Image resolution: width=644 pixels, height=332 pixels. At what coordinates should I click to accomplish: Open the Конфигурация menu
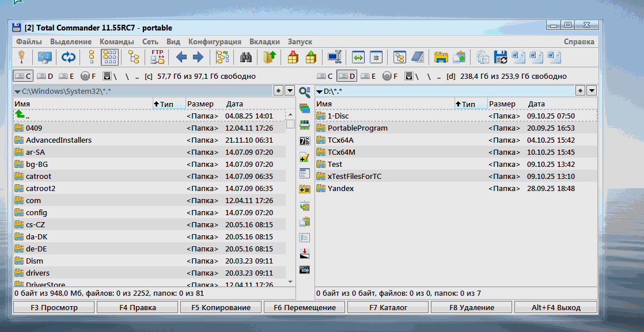pos(214,41)
